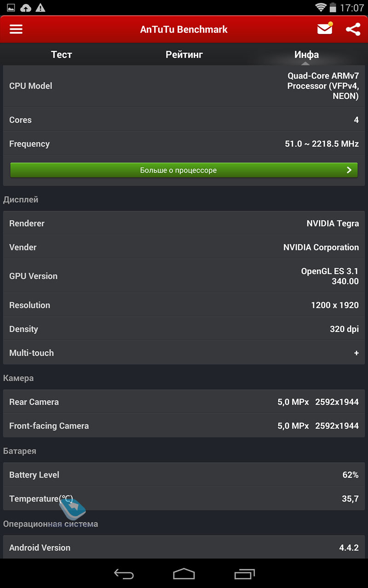Select the Rear Camera row
The image size is (368, 588).
pyautogui.click(x=184, y=402)
